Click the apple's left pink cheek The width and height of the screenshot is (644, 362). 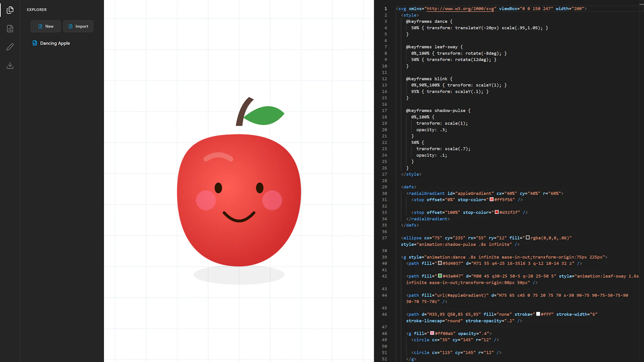[206, 200]
